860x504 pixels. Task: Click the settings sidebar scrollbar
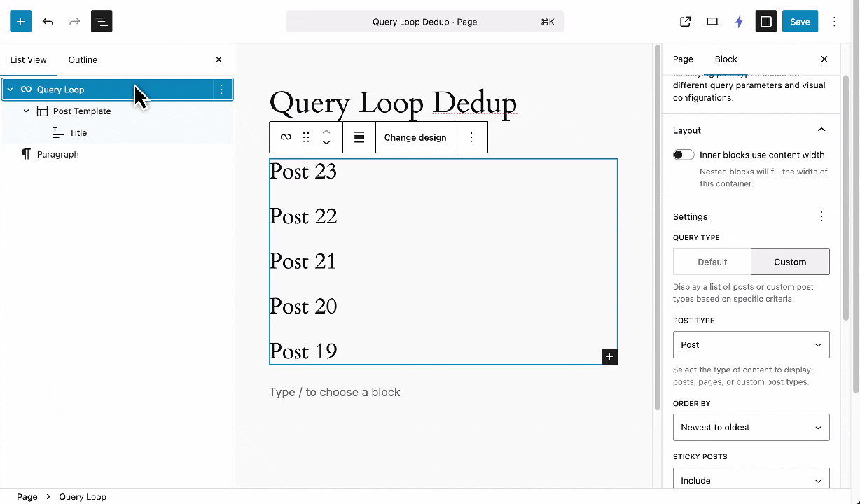coord(846,198)
